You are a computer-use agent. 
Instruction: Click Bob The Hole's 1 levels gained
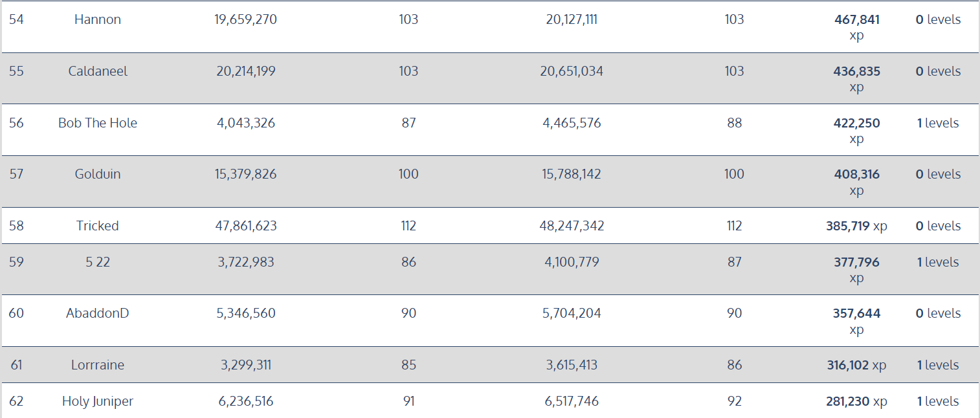coord(938,123)
